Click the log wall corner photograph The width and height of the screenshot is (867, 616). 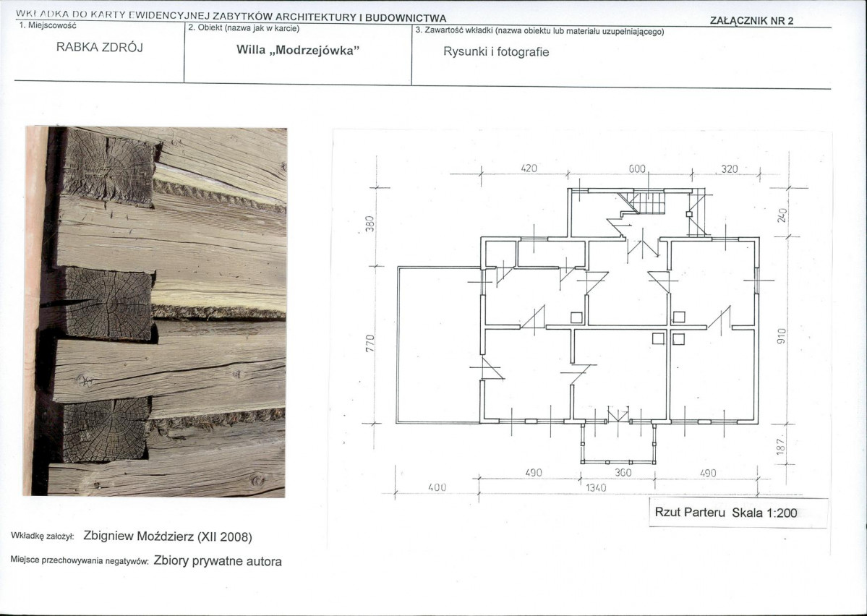tap(155, 312)
